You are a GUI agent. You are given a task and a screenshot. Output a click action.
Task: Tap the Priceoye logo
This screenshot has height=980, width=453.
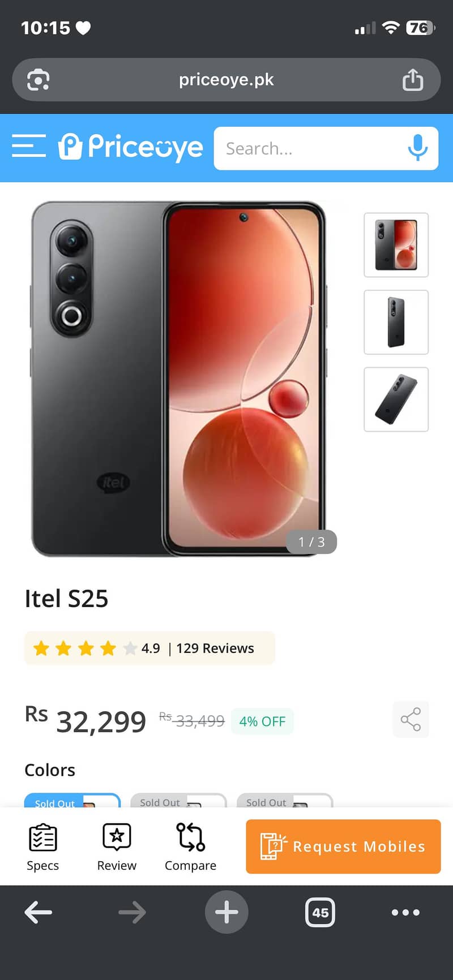tap(131, 147)
